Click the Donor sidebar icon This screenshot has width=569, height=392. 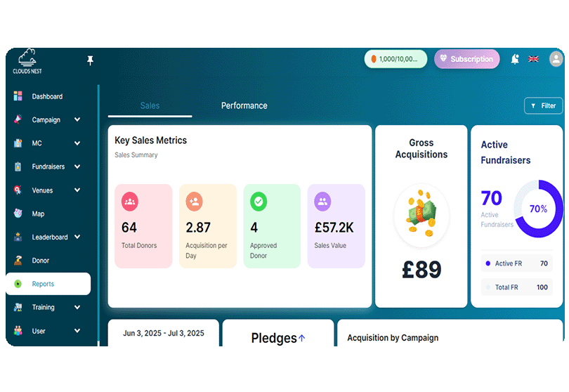18,260
